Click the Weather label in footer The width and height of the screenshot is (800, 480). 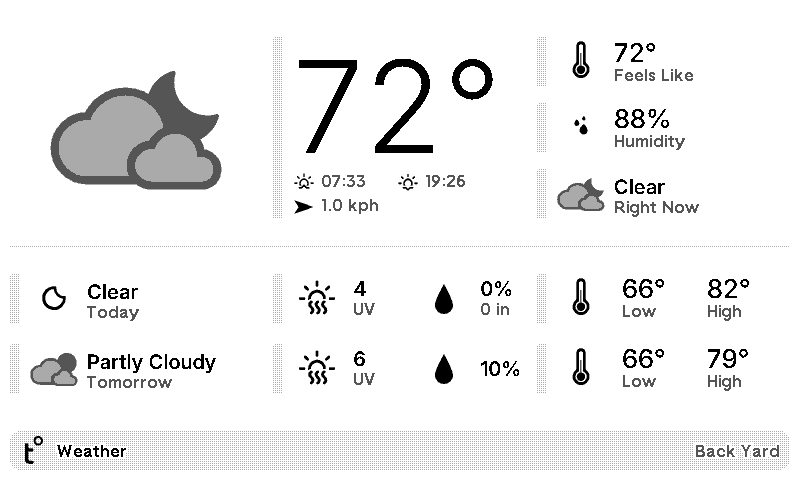coord(92,451)
